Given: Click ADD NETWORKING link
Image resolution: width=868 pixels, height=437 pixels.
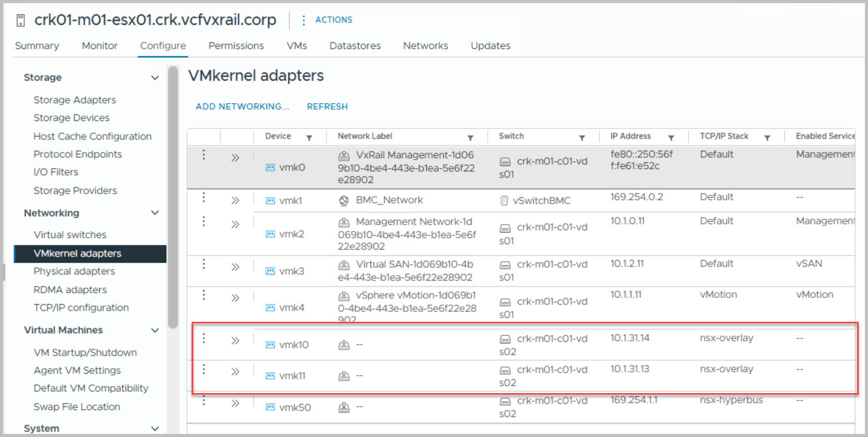Looking at the screenshot, I should point(242,106).
